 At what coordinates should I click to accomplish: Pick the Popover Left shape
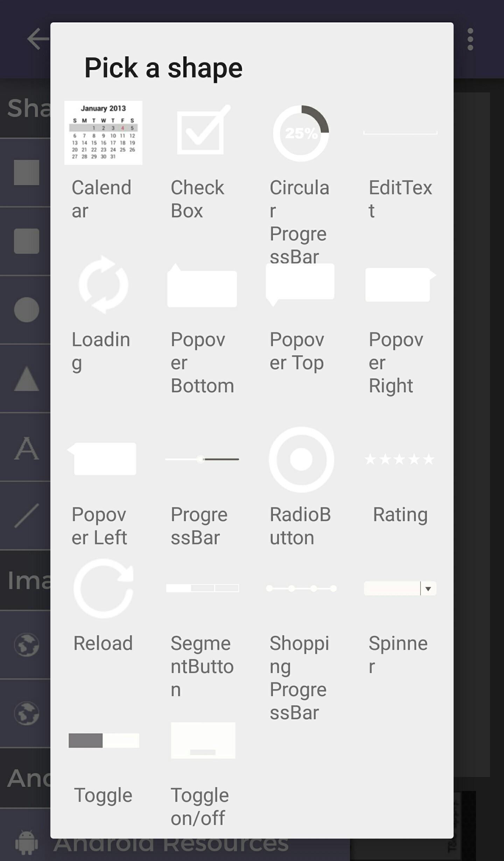tap(103, 458)
